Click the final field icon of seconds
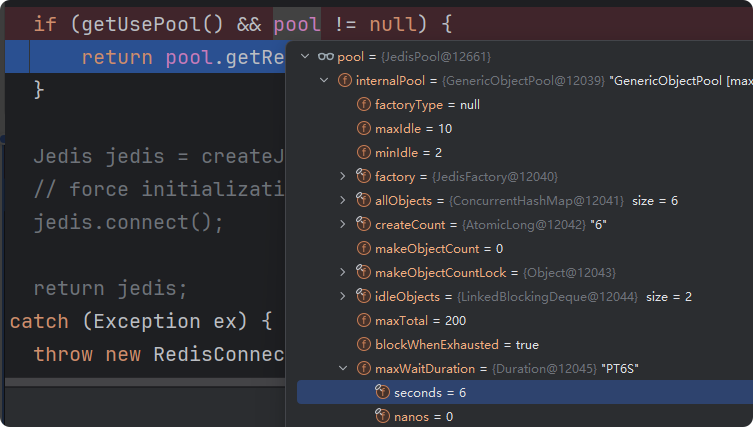The width and height of the screenshot is (753, 427). (382, 392)
